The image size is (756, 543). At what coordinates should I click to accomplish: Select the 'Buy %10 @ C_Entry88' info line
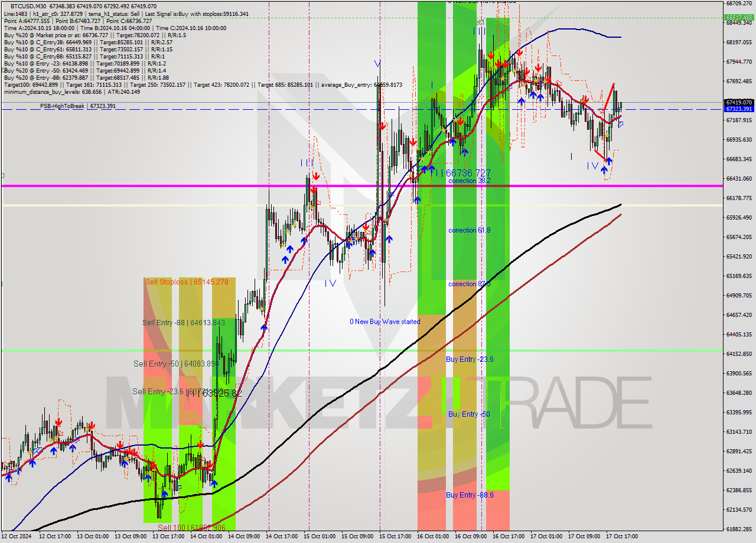(x=84, y=57)
